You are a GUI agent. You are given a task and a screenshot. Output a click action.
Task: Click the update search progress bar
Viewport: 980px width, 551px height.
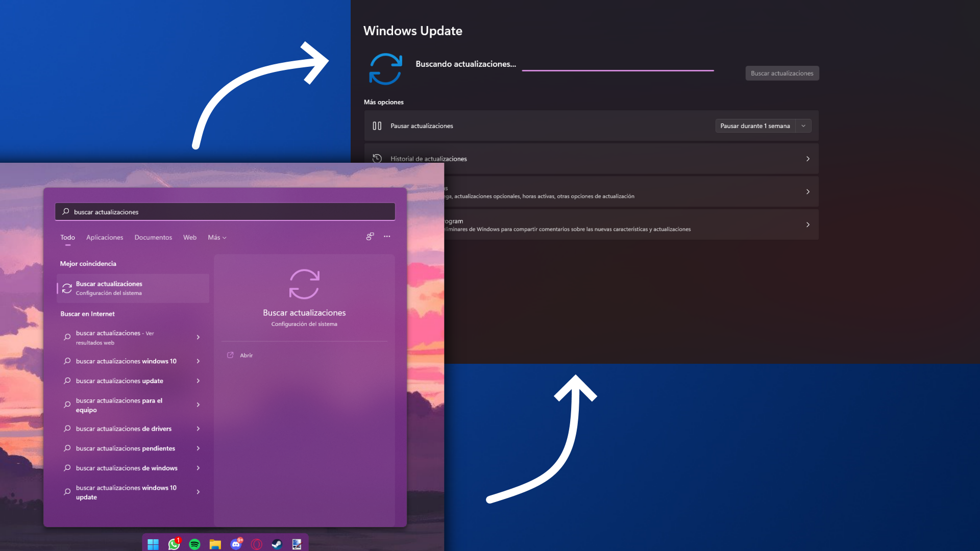click(x=618, y=70)
